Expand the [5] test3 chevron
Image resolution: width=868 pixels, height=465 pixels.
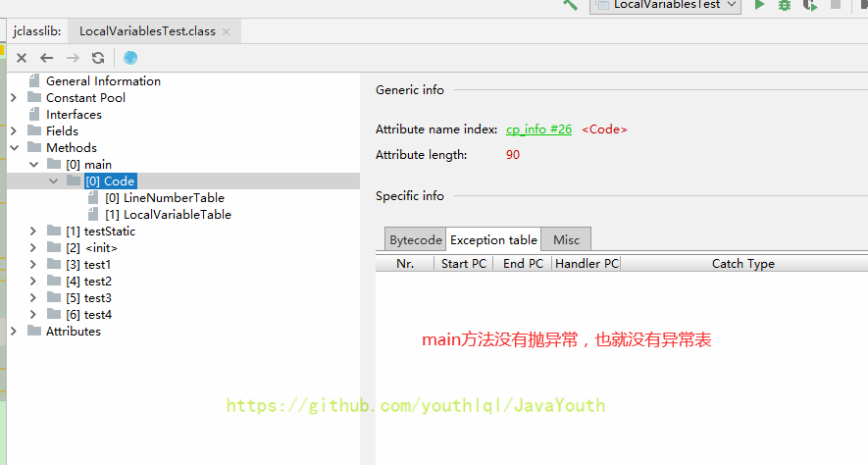pyautogui.click(x=33, y=298)
